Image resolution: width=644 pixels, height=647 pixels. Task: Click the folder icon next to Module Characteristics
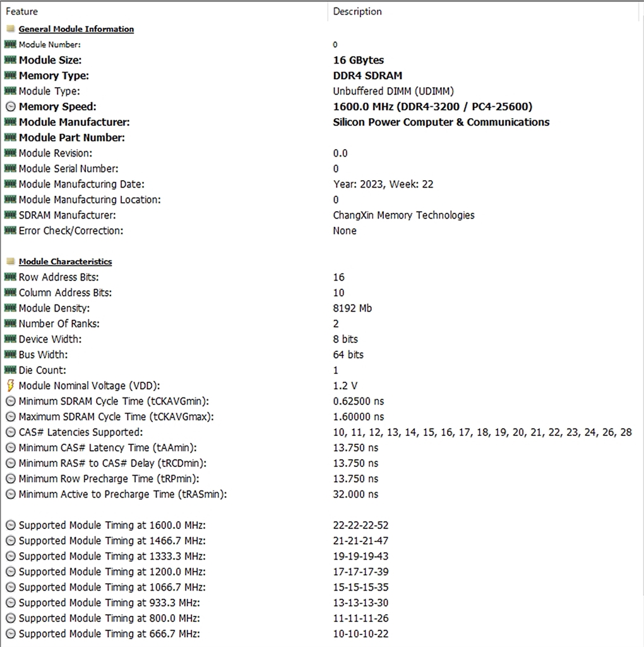click(11, 262)
